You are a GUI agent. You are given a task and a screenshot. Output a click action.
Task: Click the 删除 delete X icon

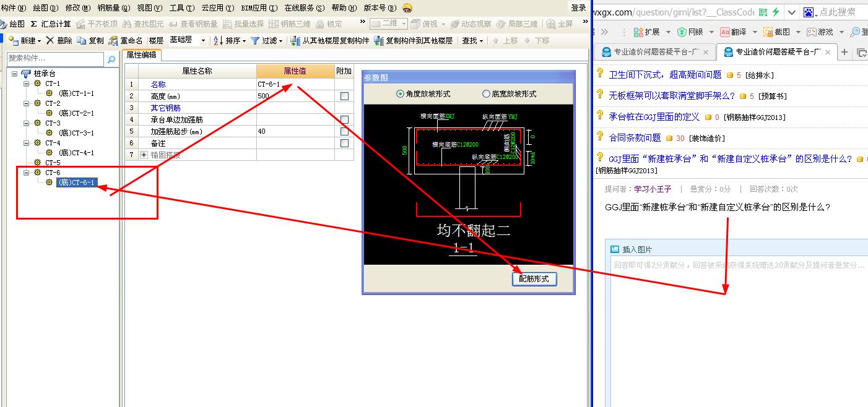(x=50, y=40)
